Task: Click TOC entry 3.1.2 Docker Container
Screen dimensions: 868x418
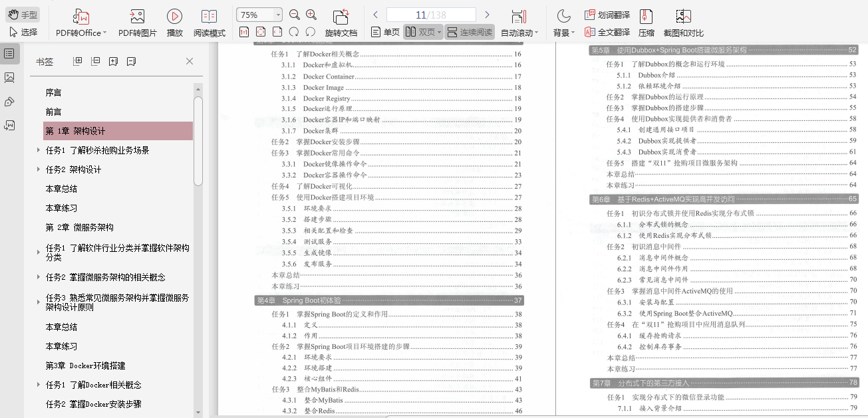Action: click(x=402, y=76)
